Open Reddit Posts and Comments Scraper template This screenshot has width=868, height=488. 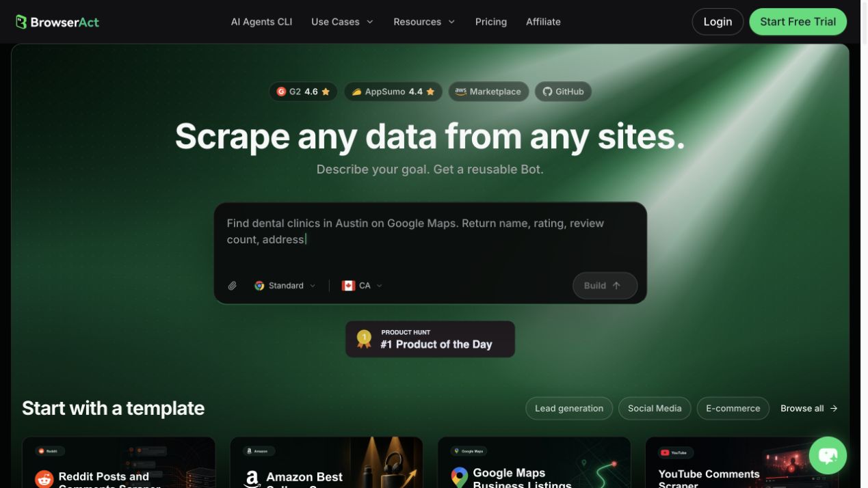[x=118, y=463]
